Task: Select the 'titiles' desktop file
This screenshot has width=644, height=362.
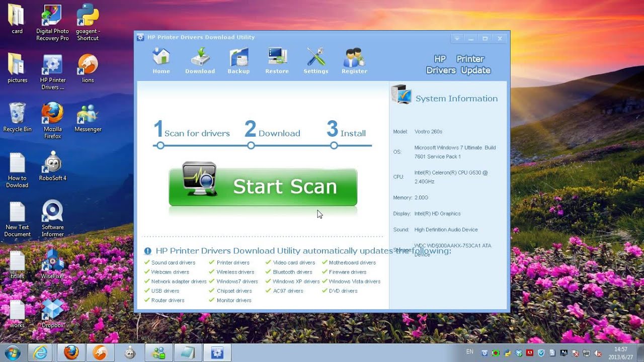Action: 17,264
